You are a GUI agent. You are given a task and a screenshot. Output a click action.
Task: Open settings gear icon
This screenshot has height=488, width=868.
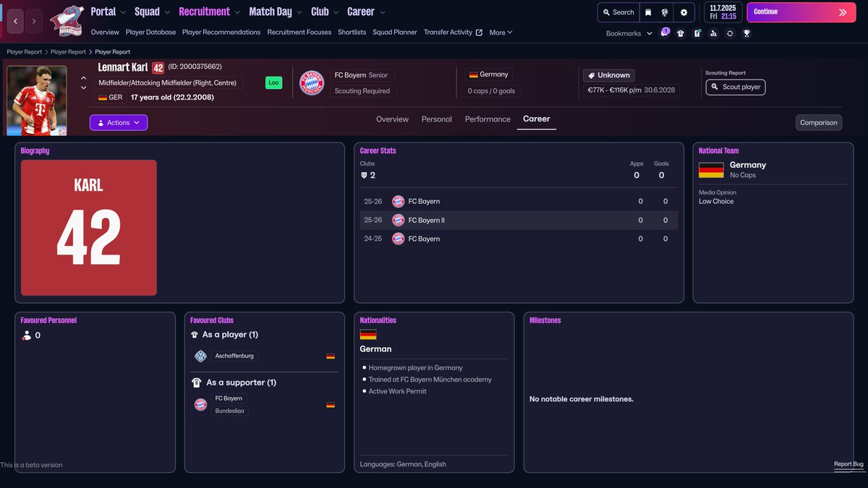(684, 12)
